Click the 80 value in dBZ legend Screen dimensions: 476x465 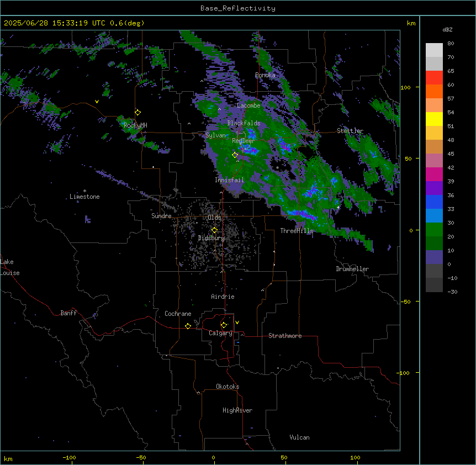[x=451, y=44]
